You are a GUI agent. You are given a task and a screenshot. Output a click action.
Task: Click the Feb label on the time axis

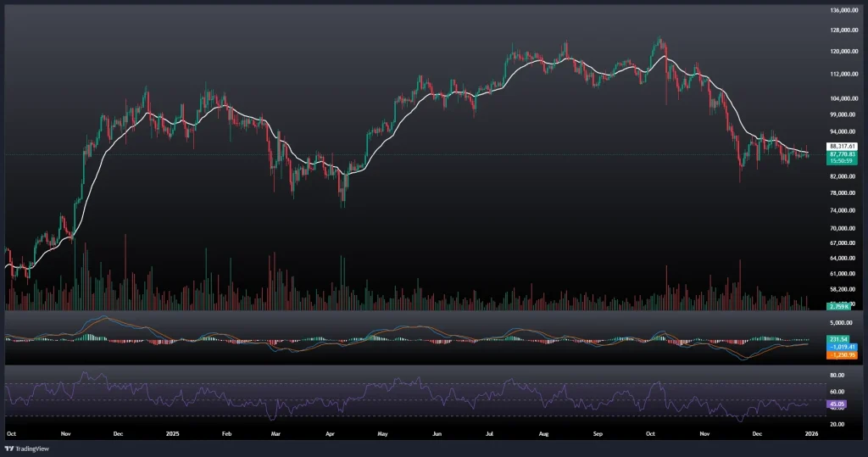[225, 432]
